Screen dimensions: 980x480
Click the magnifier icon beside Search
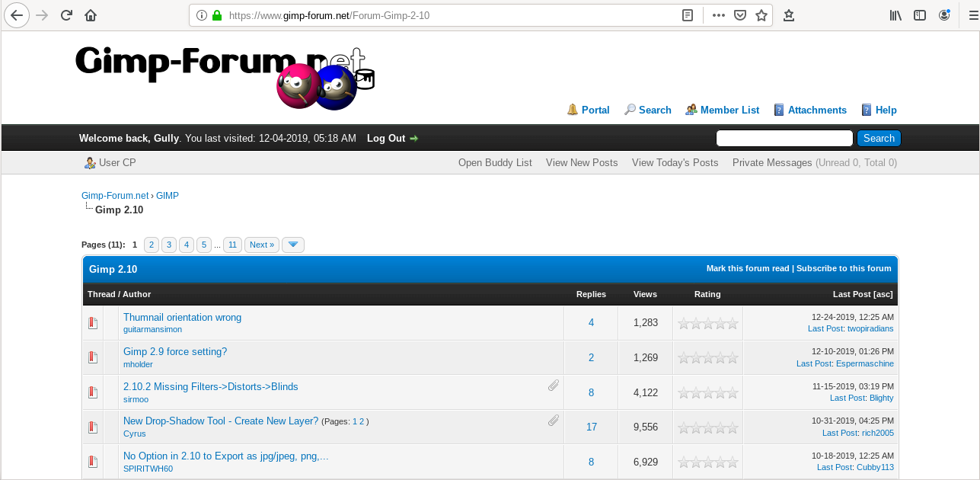[630, 110]
